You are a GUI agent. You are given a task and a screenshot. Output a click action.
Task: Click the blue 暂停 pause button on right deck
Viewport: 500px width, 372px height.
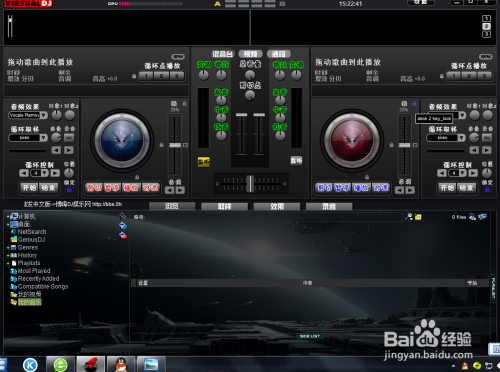point(342,188)
